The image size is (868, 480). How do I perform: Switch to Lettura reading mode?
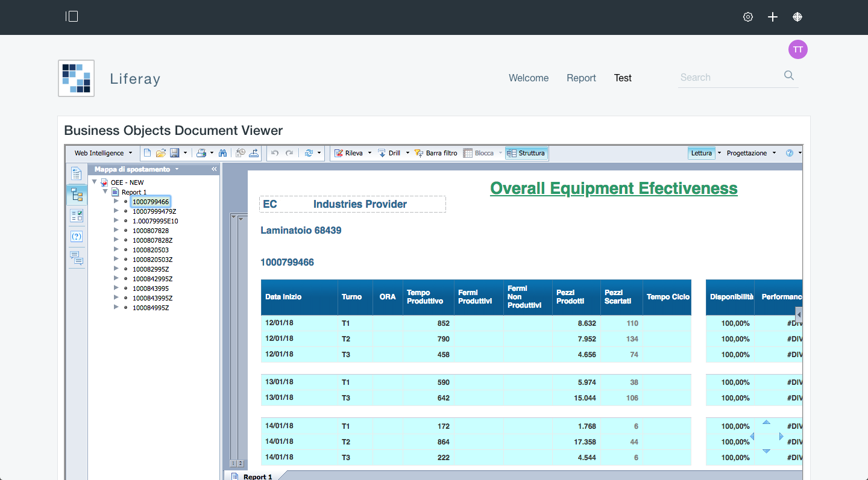click(701, 153)
